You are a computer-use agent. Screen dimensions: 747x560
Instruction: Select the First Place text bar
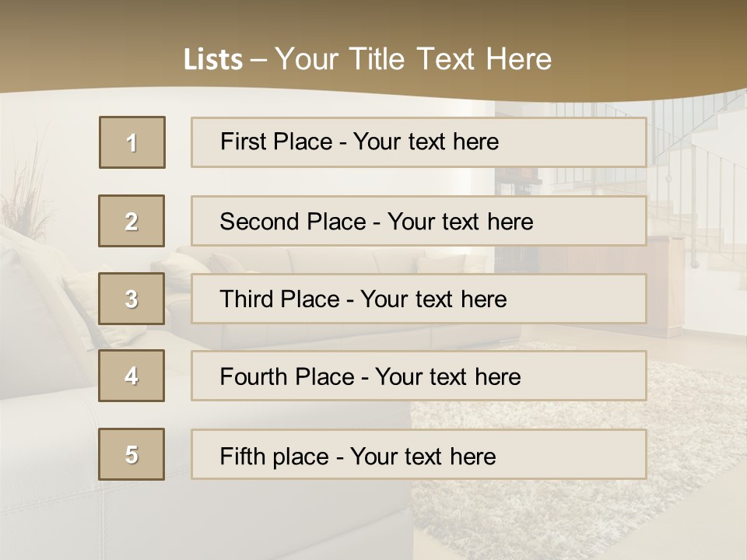pos(419,142)
